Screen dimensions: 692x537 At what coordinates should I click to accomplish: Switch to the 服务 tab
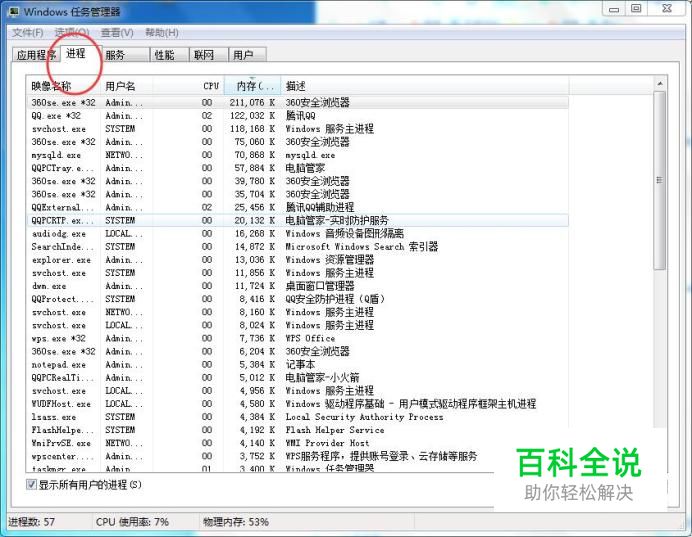click(x=126, y=55)
